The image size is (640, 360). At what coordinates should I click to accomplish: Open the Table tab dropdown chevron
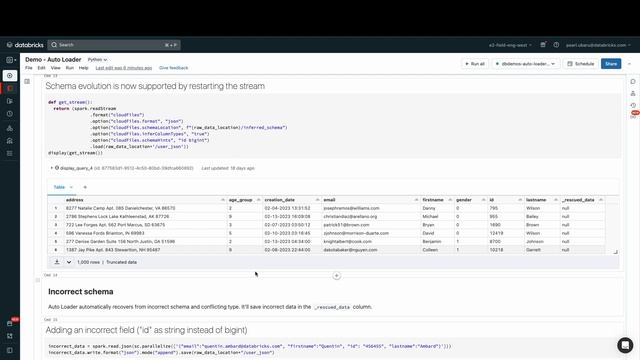(x=71, y=187)
